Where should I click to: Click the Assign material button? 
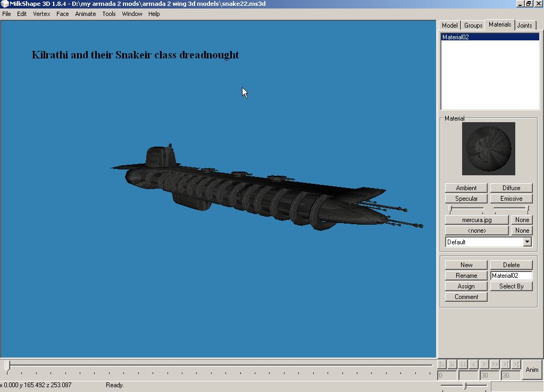[466, 286]
